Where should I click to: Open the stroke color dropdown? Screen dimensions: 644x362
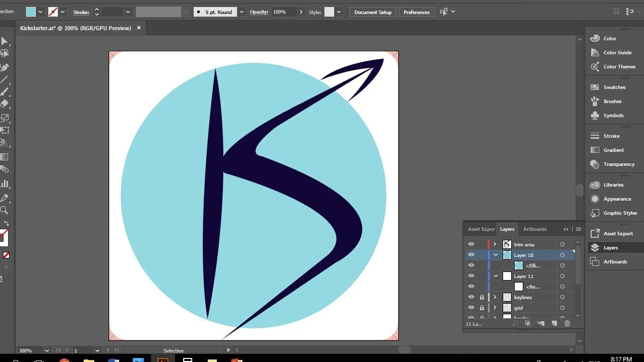[63, 12]
